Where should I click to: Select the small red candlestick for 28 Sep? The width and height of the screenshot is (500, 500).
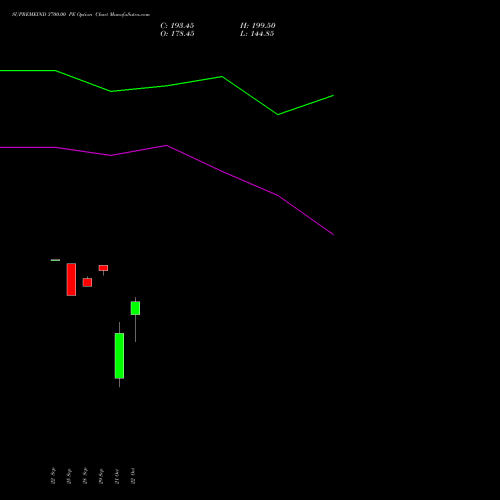87,282
